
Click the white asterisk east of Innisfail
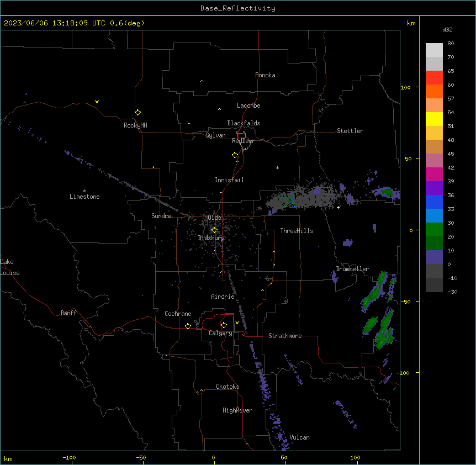coord(277,167)
